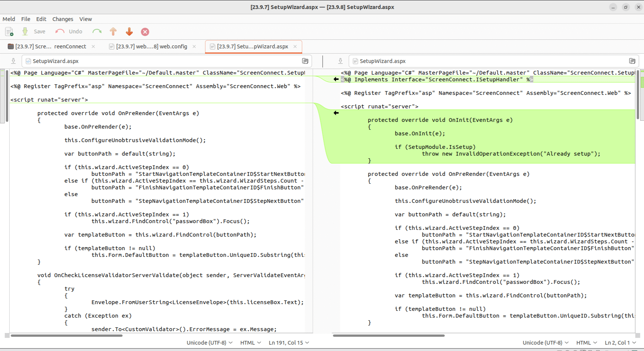Jump to next change with the down arrow
The height and width of the screenshot is (351, 644).
(x=129, y=31)
